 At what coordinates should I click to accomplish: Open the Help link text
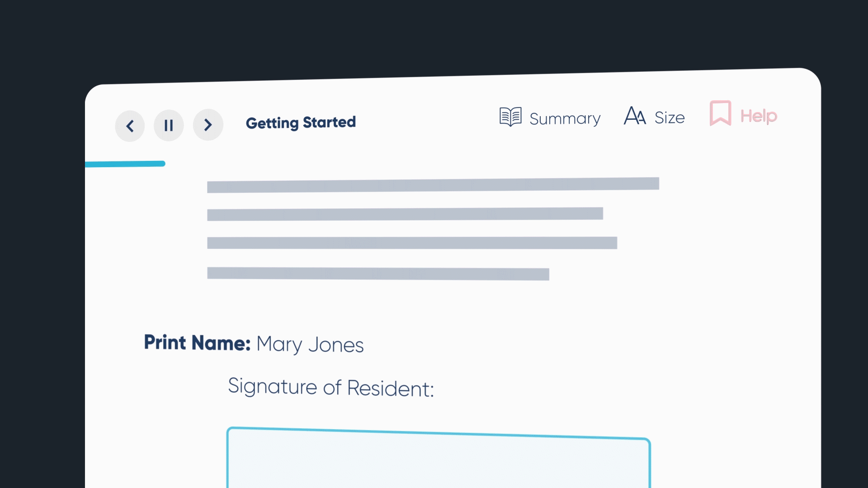[759, 116]
